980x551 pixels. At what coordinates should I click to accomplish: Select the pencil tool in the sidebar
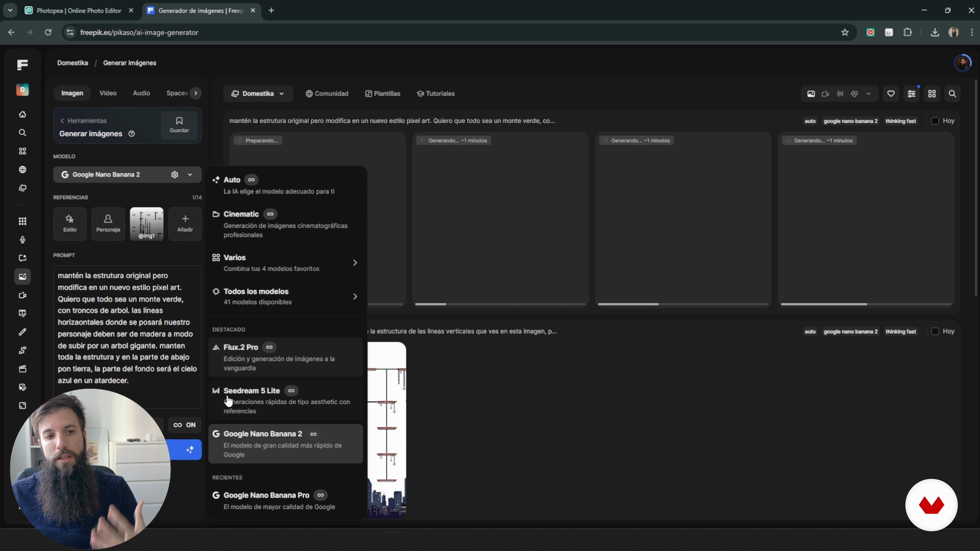click(x=22, y=332)
